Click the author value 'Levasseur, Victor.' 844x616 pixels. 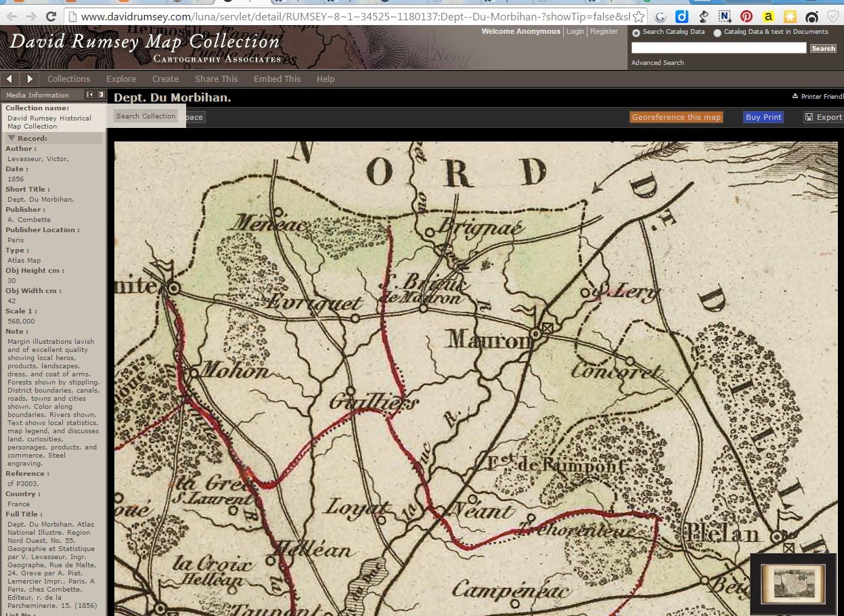(x=38, y=158)
